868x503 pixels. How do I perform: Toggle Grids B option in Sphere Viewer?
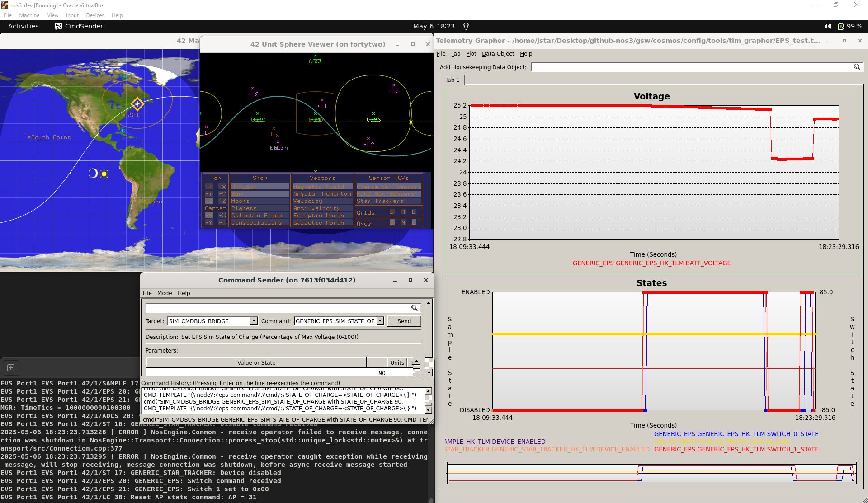click(x=392, y=212)
